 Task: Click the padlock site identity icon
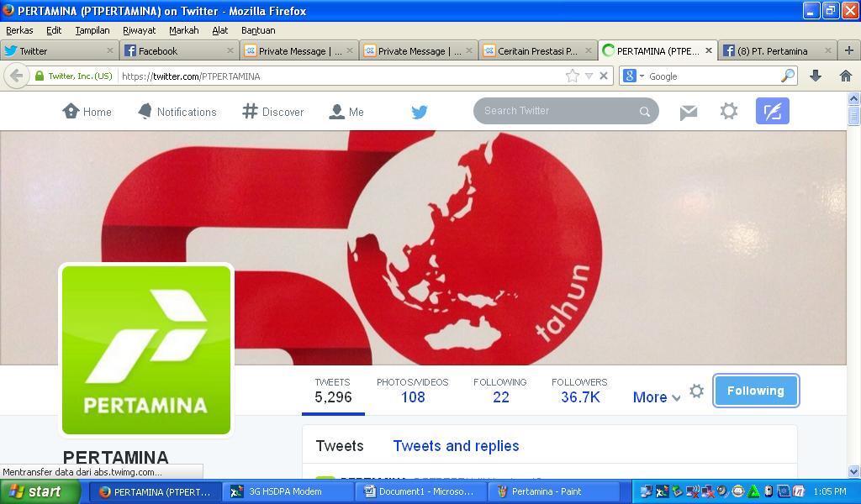point(40,76)
